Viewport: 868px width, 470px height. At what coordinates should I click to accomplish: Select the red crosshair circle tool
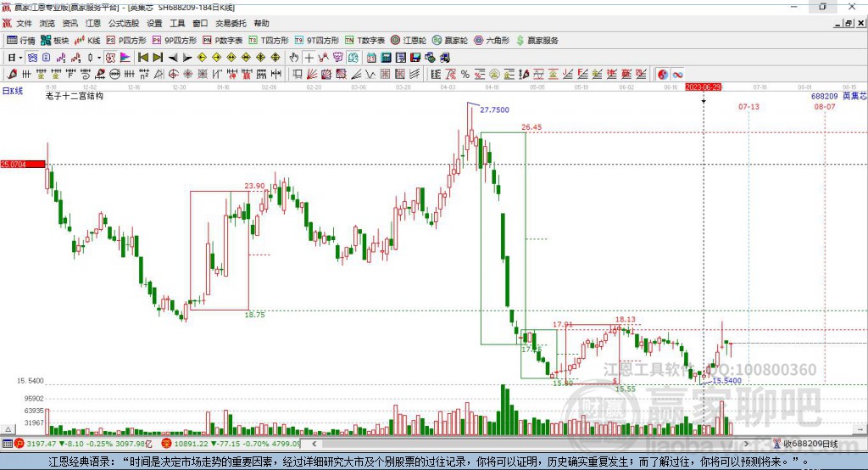click(x=173, y=74)
